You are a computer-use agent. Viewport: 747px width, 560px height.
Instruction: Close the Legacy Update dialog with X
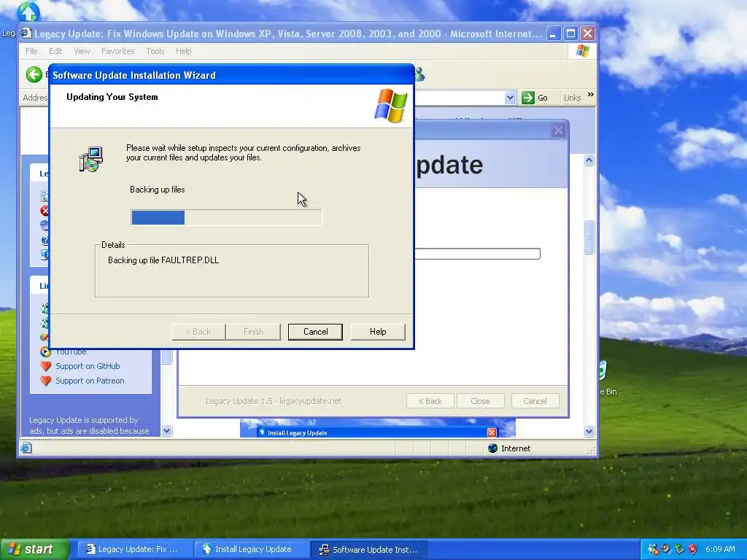coord(558,130)
